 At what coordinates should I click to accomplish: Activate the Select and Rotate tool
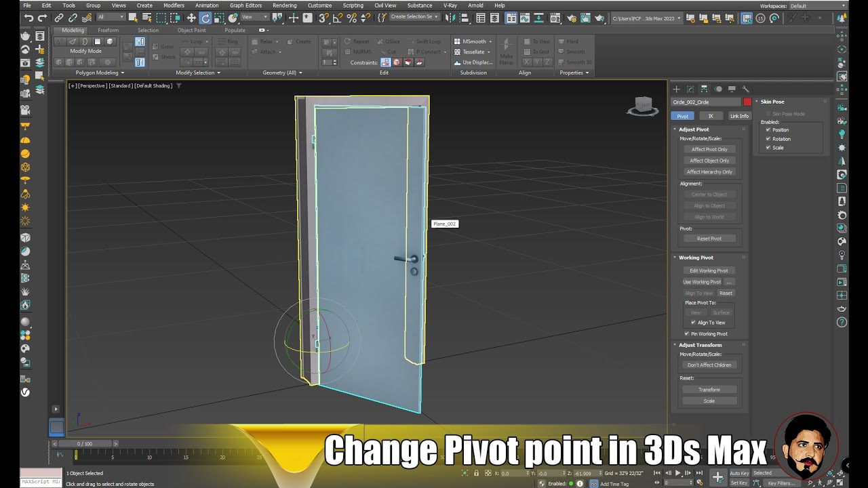(x=205, y=18)
